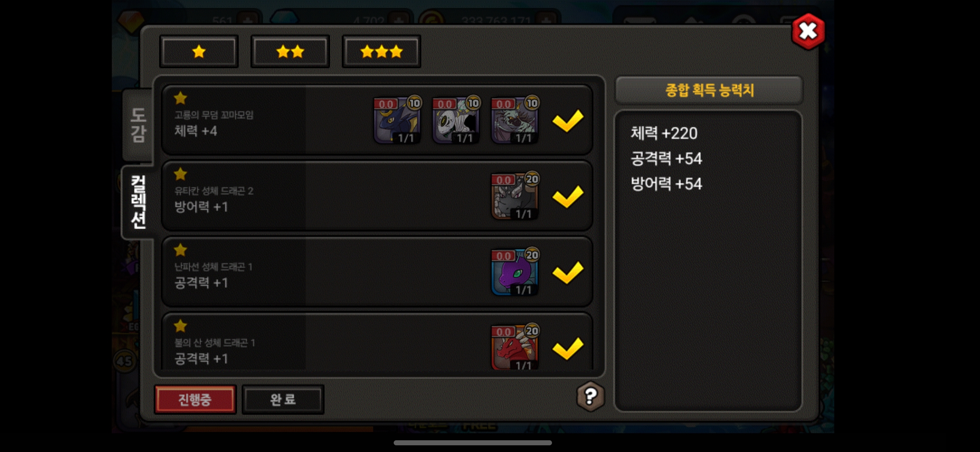Select the skull-faced dragon thumbnail
The width and height of the screenshot is (980, 452).
click(x=456, y=121)
